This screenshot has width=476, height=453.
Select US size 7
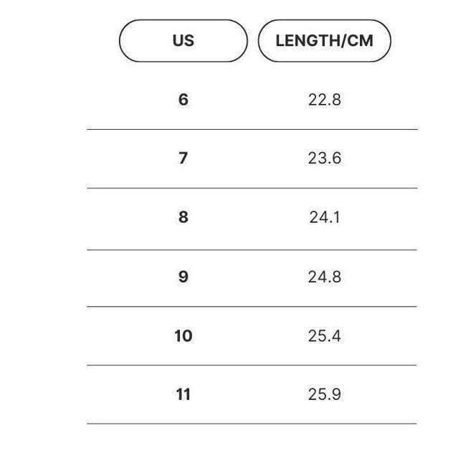coord(183,158)
